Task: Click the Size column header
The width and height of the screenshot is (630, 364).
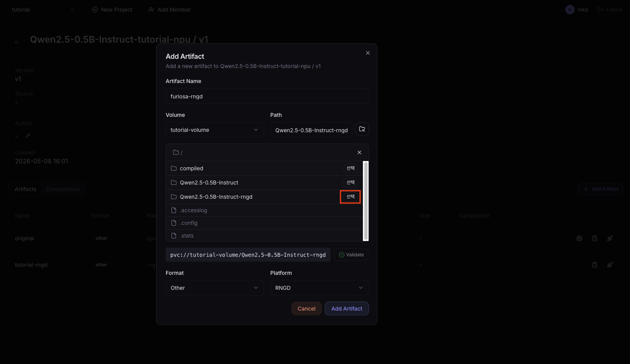Action: 425,216
